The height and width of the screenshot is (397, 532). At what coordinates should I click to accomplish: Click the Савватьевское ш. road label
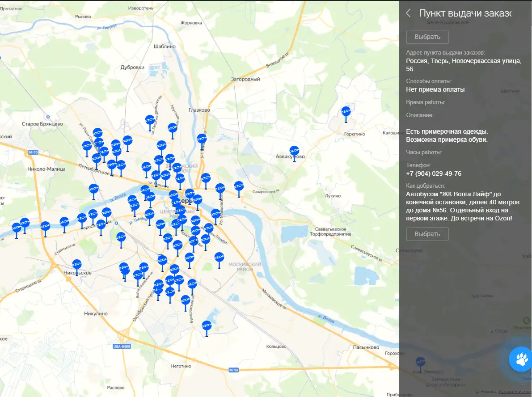(x=367, y=253)
